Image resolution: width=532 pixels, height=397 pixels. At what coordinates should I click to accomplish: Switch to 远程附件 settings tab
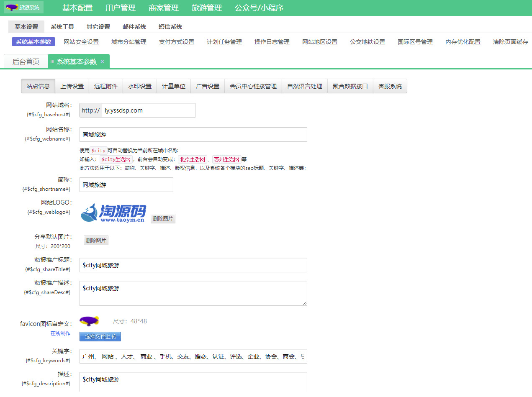coord(106,86)
